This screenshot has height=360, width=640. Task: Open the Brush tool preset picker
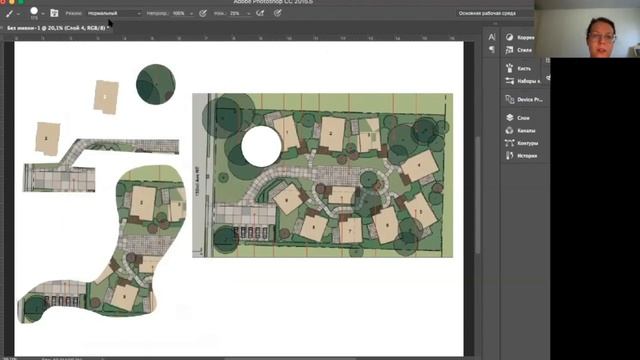tap(9, 13)
